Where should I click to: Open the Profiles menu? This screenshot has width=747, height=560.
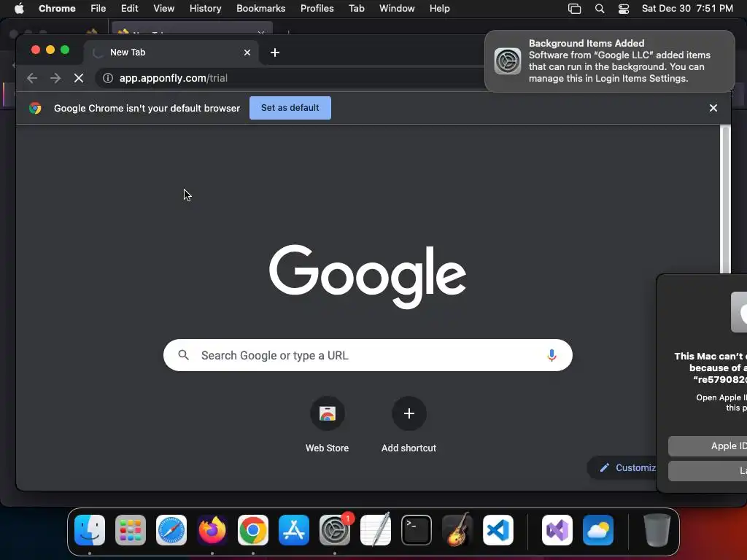[x=317, y=9]
